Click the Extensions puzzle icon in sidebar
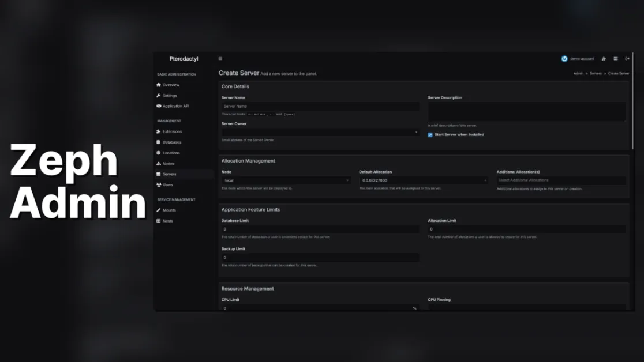 click(x=159, y=131)
